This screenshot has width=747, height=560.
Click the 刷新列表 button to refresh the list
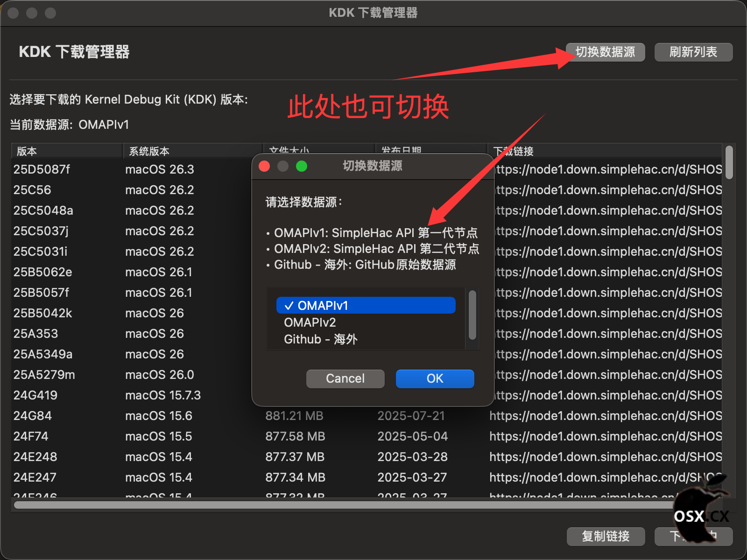693,52
